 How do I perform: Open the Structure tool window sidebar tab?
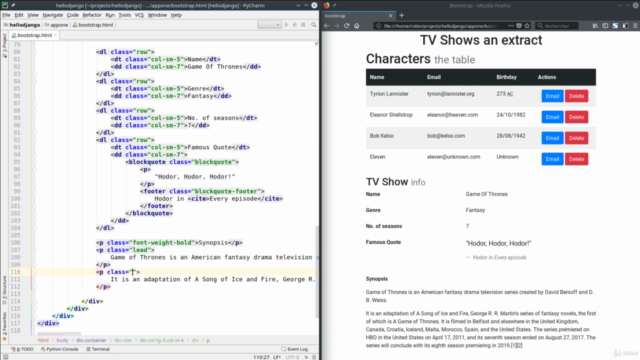click(4, 290)
